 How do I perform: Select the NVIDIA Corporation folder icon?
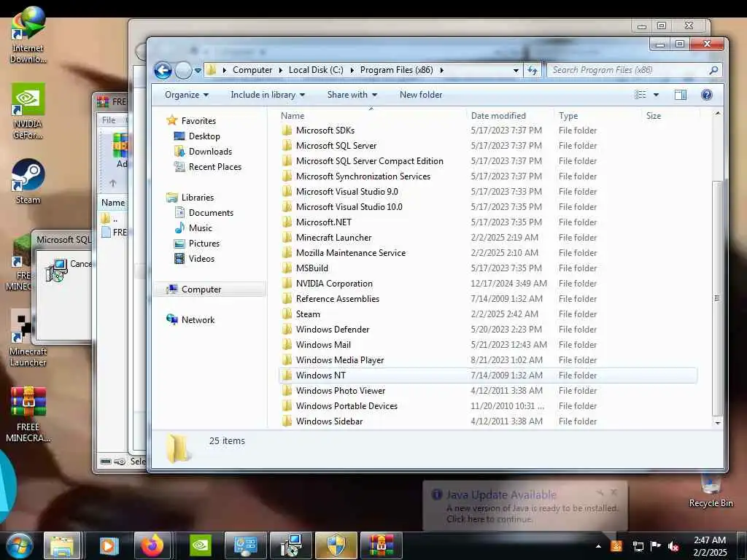coord(287,284)
